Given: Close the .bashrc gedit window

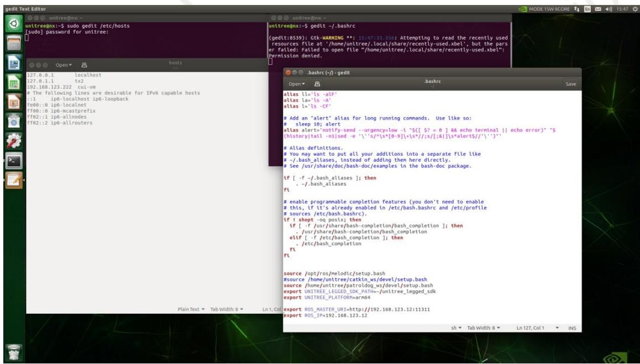Looking at the screenshot, I should (288, 73).
